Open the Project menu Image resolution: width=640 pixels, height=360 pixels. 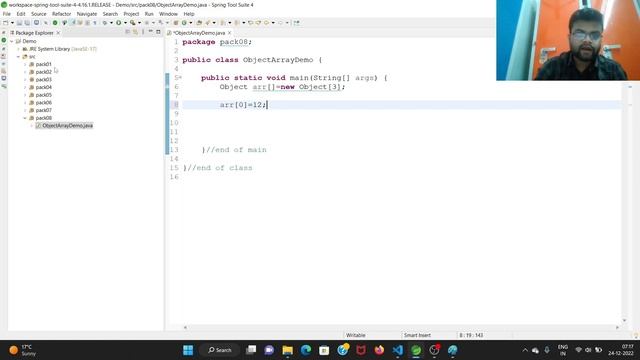(131, 14)
